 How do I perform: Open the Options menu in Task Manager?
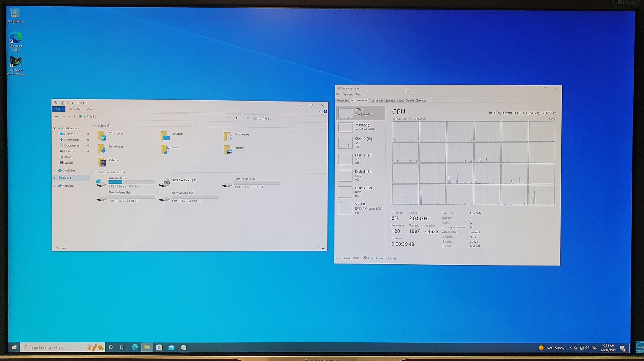click(348, 95)
